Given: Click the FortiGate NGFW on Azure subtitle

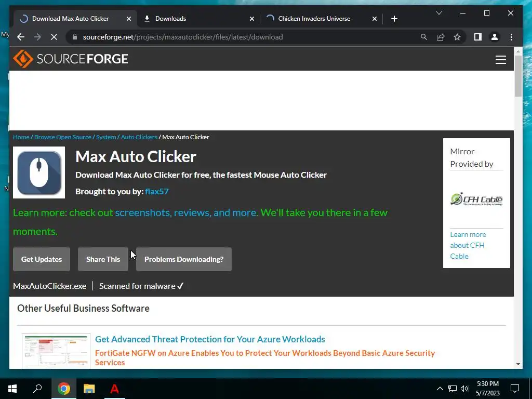Looking at the screenshot, I should point(264,357).
